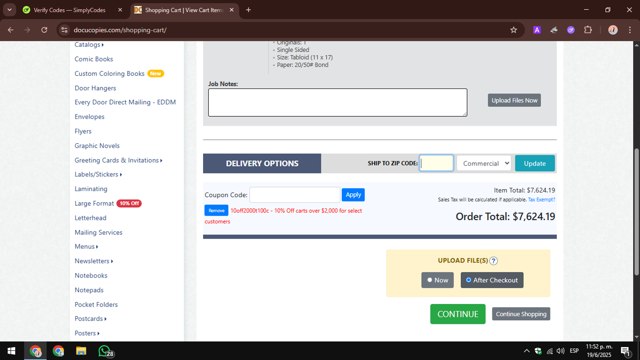Open the tab search dropdown arrow
640x360 pixels.
pos(9,10)
